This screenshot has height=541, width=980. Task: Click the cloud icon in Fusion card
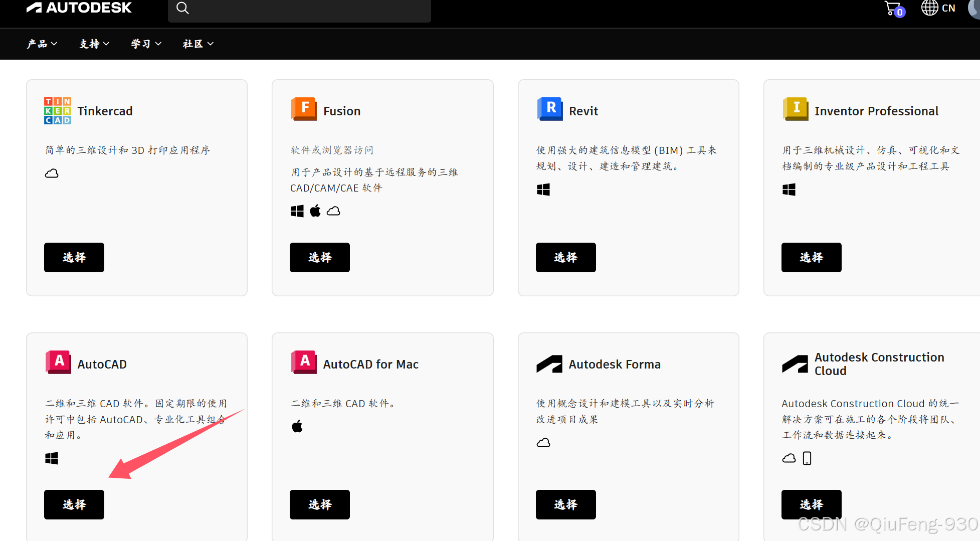(x=333, y=211)
